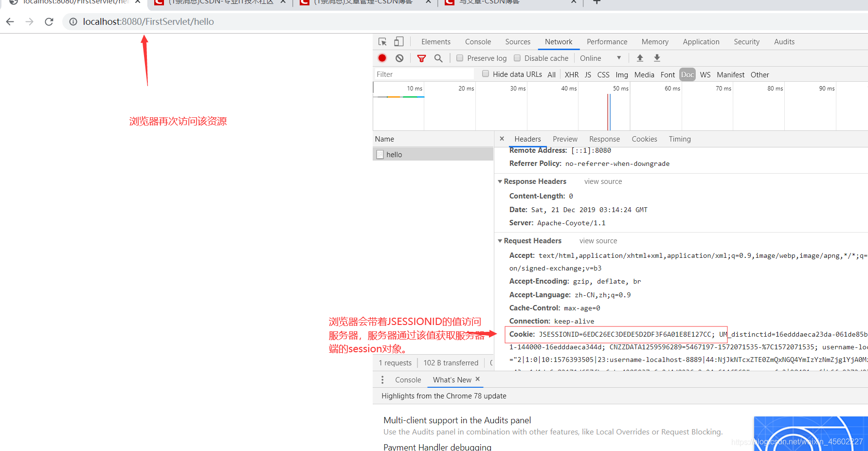Toggle the Manifest resource type filter
Screen dimensions: 868x451
click(730, 74)
